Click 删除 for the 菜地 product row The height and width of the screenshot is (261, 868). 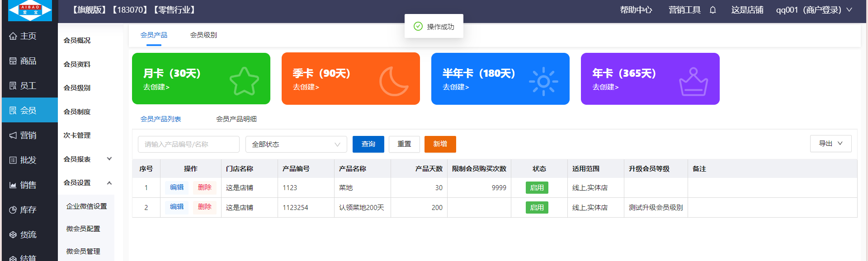point(204,187)
